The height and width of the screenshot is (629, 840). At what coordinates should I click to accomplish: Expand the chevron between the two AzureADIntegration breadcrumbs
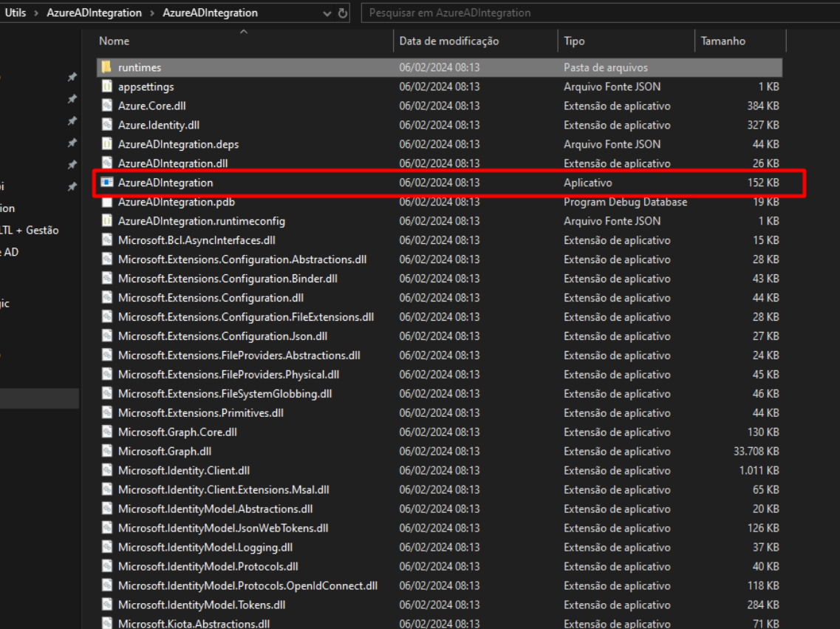point(152,13)
